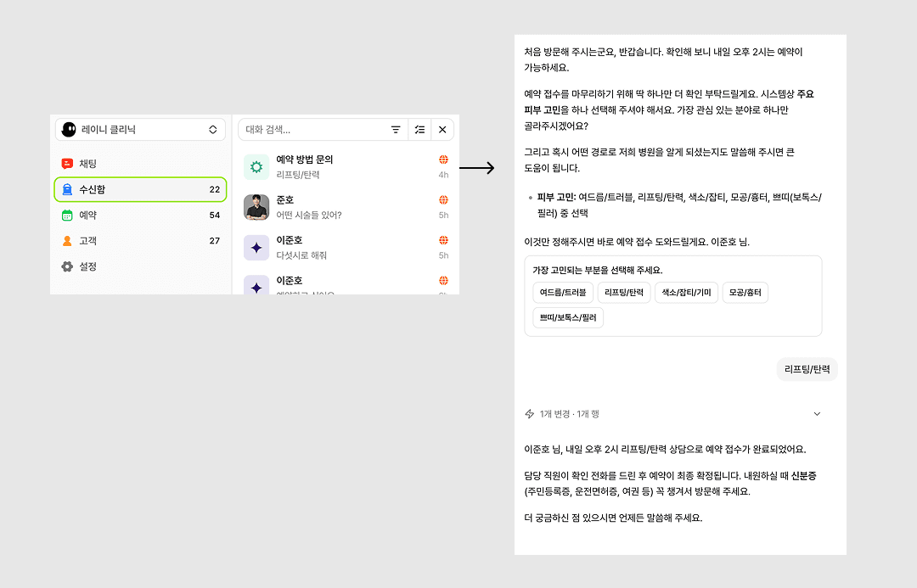Choose the 쁘띠/보톡스/필러 option
The image size is (917, 588).
click(568, 318)
